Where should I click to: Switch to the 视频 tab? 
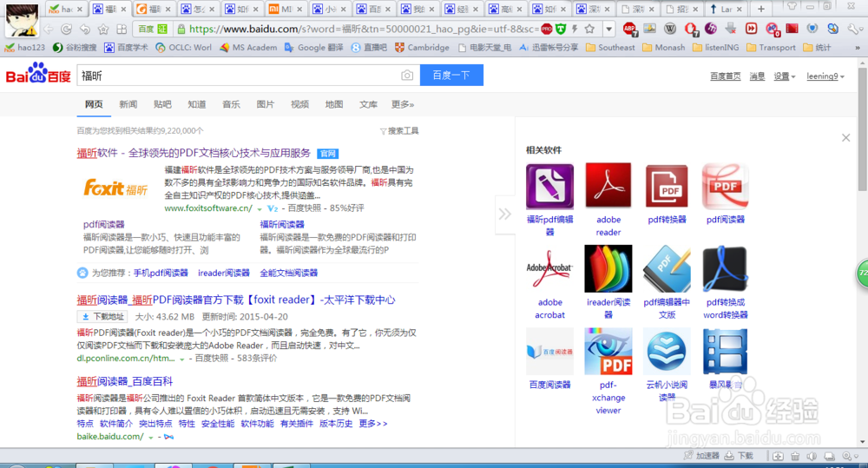point(299,104)
